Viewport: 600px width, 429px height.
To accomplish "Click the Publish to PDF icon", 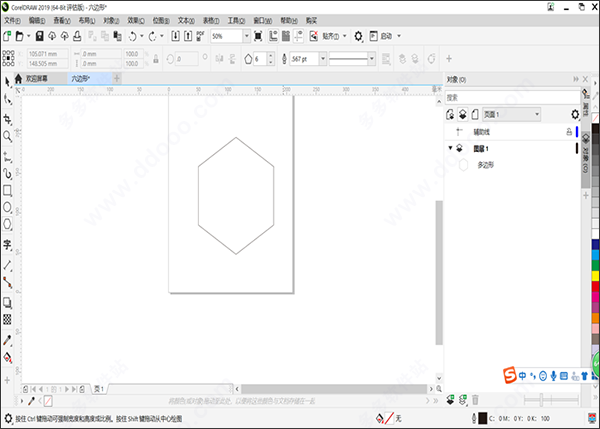I will pyautogui.click(x=200, y=36).
